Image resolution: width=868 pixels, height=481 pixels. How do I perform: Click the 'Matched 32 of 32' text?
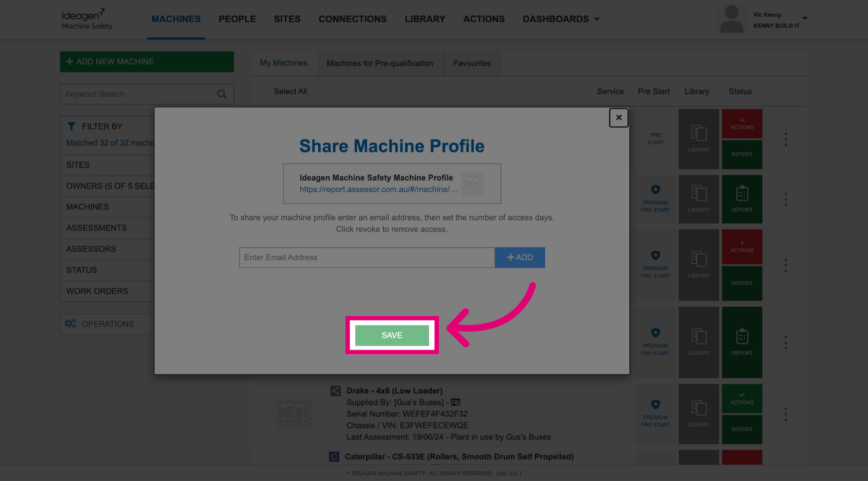click(110, 143)
